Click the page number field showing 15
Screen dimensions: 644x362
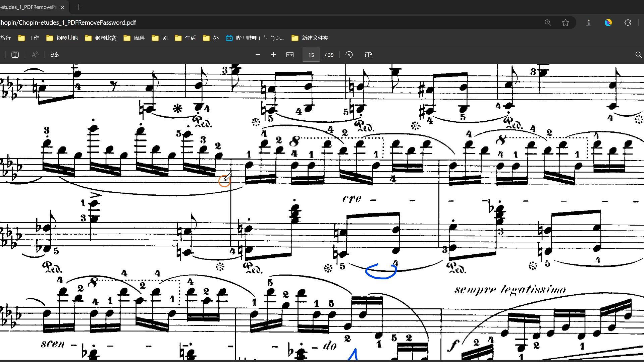click(x=311, y=55)
